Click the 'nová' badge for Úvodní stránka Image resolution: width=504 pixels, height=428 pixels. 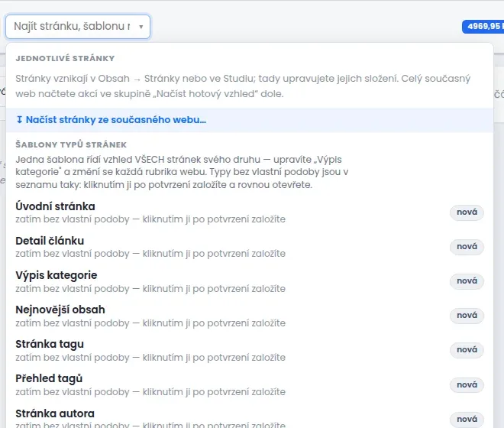pyautogui.click(x=467, y=212)
